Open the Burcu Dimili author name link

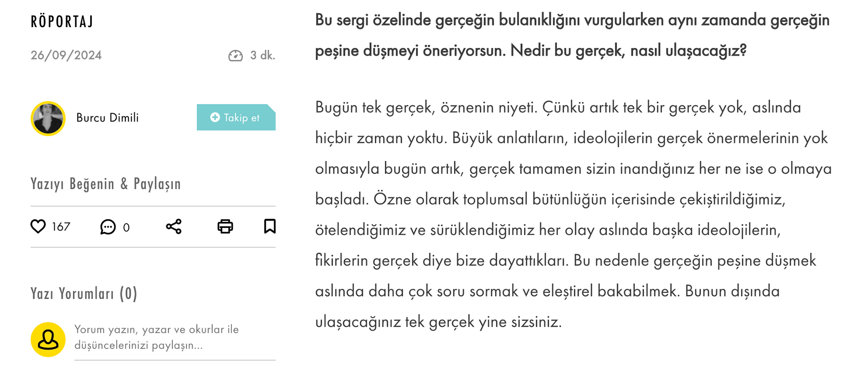(108, 118)
